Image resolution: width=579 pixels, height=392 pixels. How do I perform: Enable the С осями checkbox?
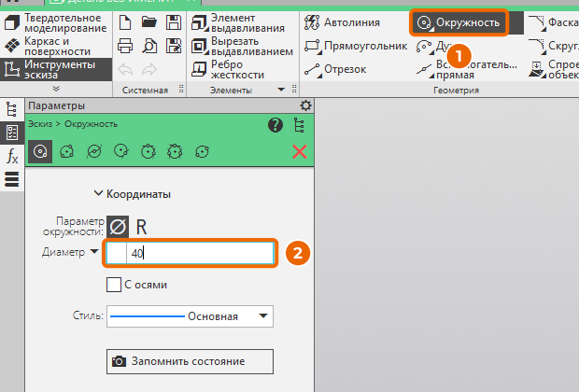114,285
